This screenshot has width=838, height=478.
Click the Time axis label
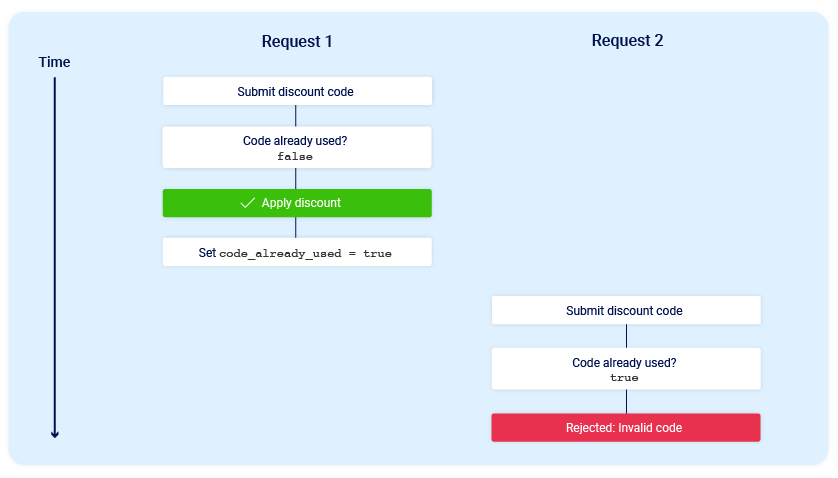pyautogui.click(x=55, y=62)
